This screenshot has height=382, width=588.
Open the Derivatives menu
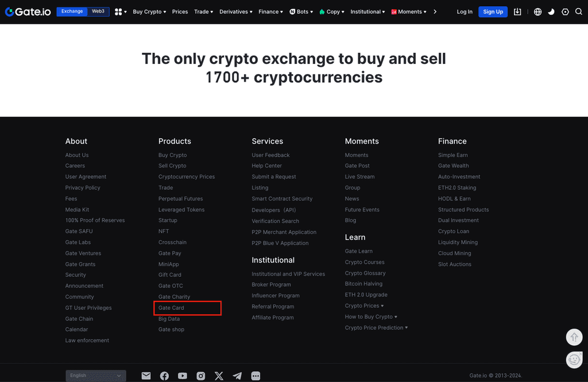[x=235, y=11]
